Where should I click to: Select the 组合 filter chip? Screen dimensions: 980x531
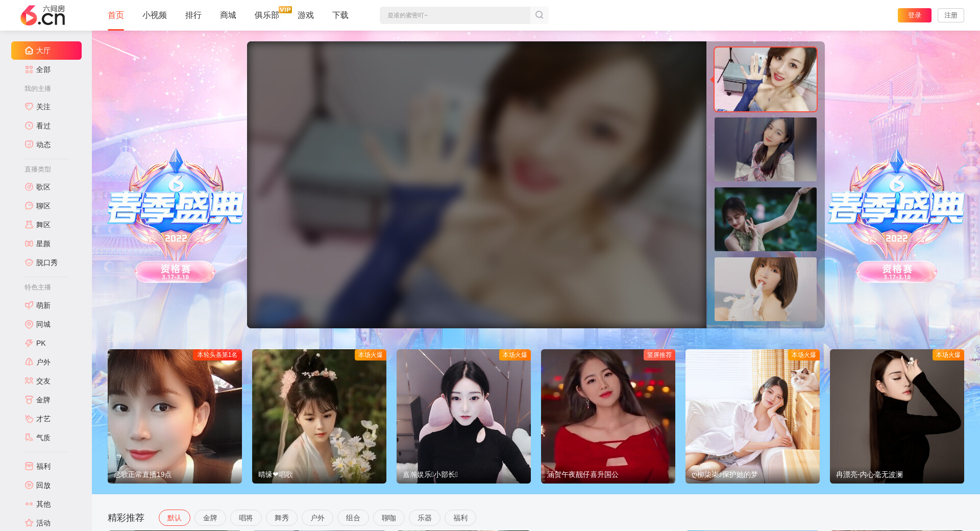(353, 518)
